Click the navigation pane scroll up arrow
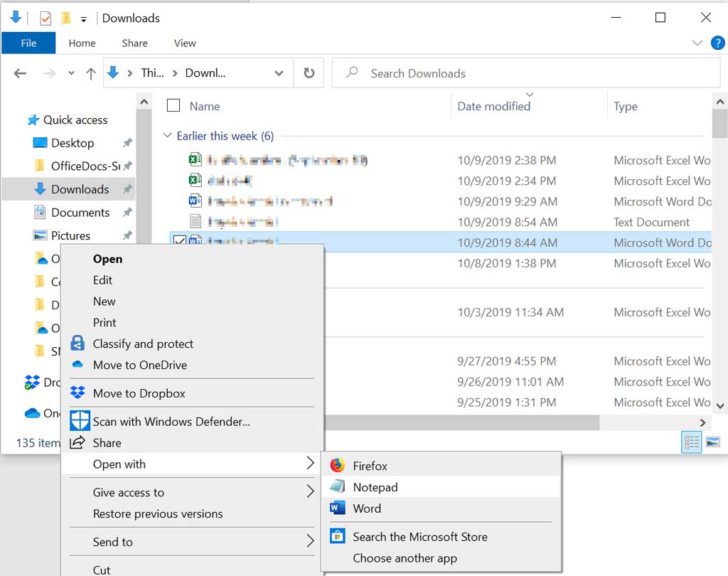Viewport: 728px width, 576px height. [x=144, y=102]
